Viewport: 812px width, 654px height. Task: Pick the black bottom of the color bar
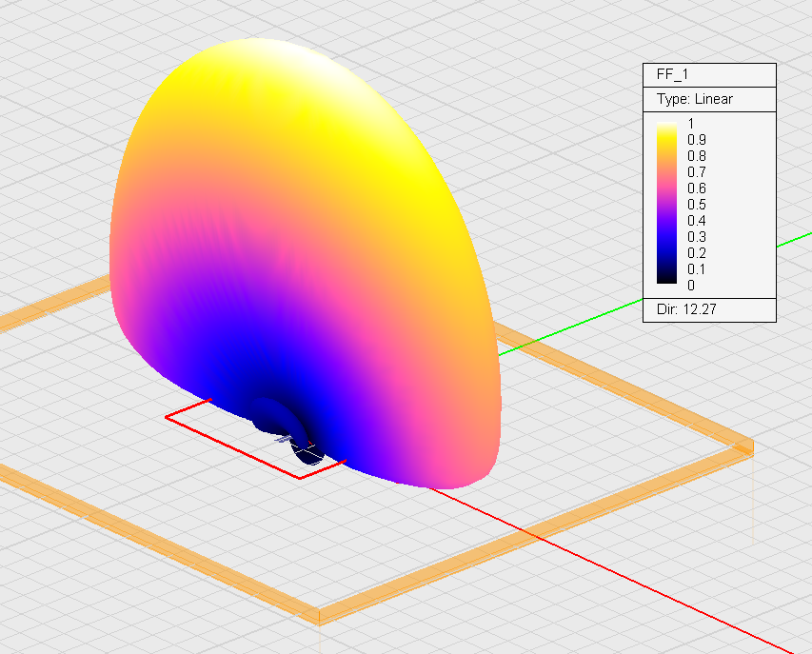667,281
